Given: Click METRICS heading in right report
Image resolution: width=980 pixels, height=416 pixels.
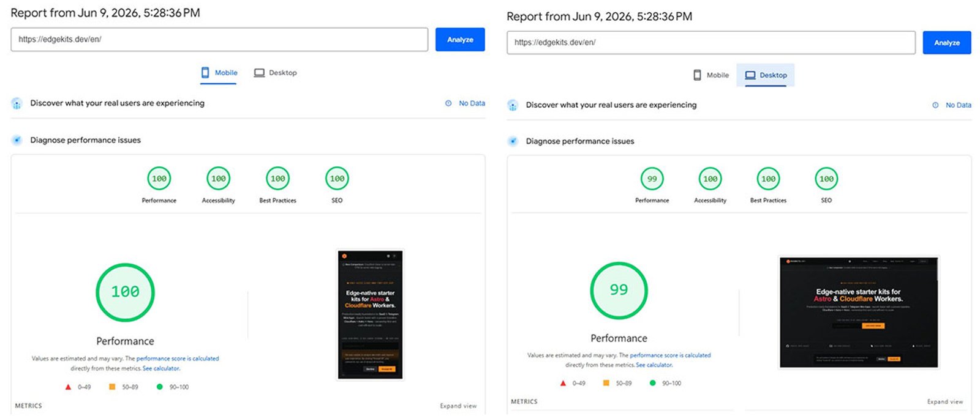Looking at the screenshot, I should 524,402.
